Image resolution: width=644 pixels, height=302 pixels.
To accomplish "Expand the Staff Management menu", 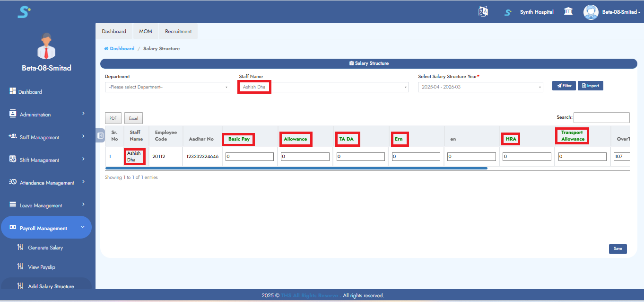I will pos(46,137).
